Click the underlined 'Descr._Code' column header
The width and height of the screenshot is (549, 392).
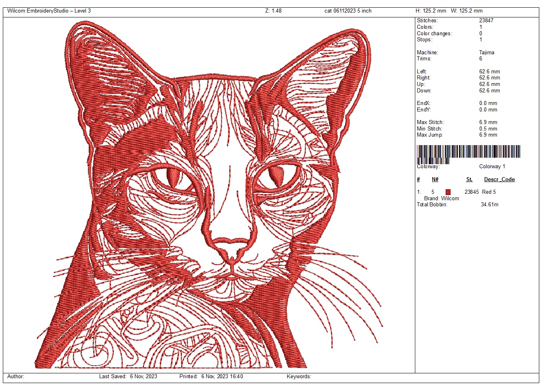tap(499, 180)
